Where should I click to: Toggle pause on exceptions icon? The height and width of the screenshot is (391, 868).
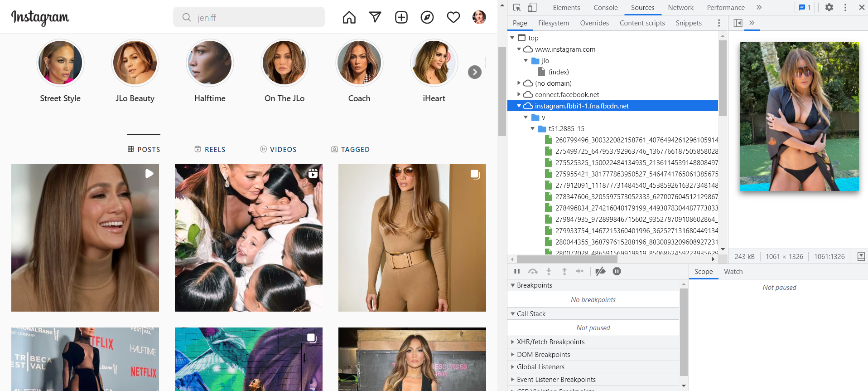coord(617,271)
